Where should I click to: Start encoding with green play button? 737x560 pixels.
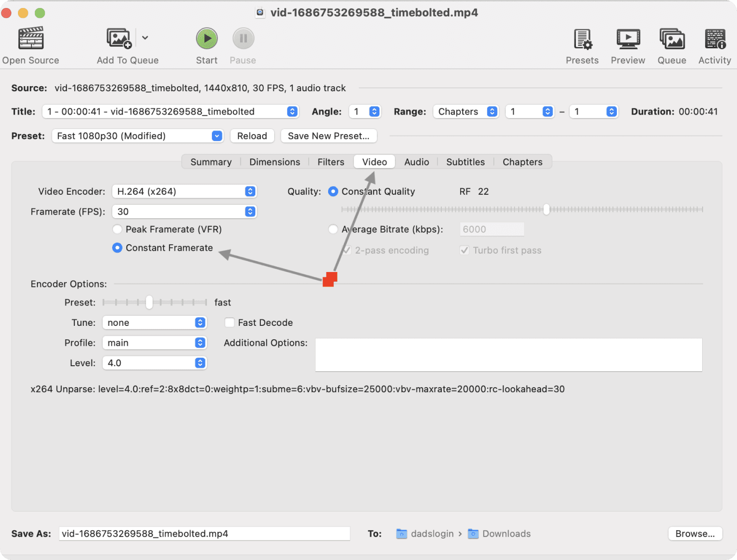(207, 38)
